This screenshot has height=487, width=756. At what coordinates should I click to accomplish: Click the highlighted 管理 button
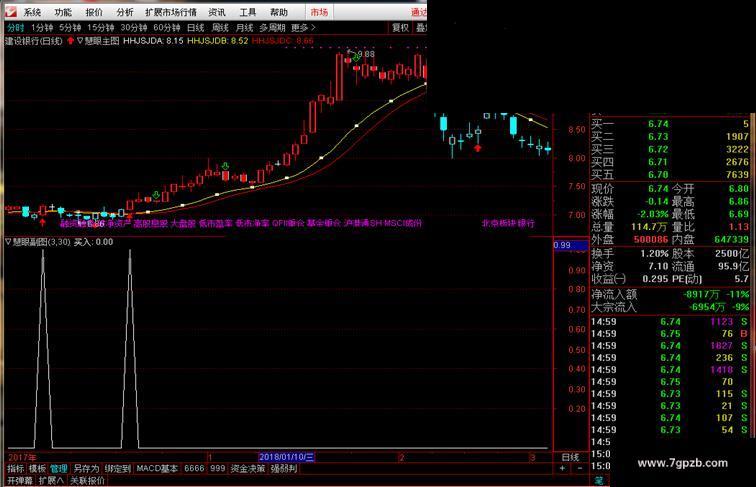click(x=59, y=468)
